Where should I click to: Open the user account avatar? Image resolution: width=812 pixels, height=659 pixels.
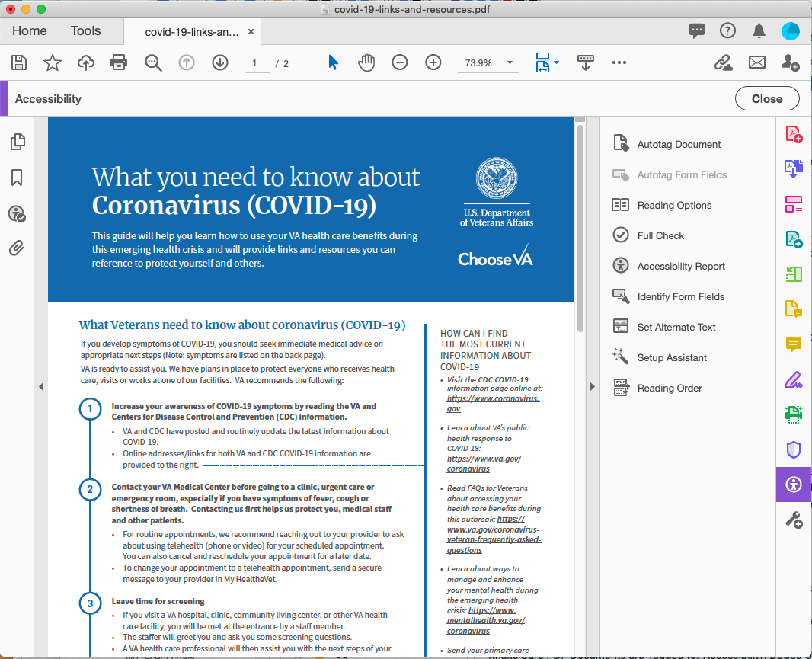(790, 31)
